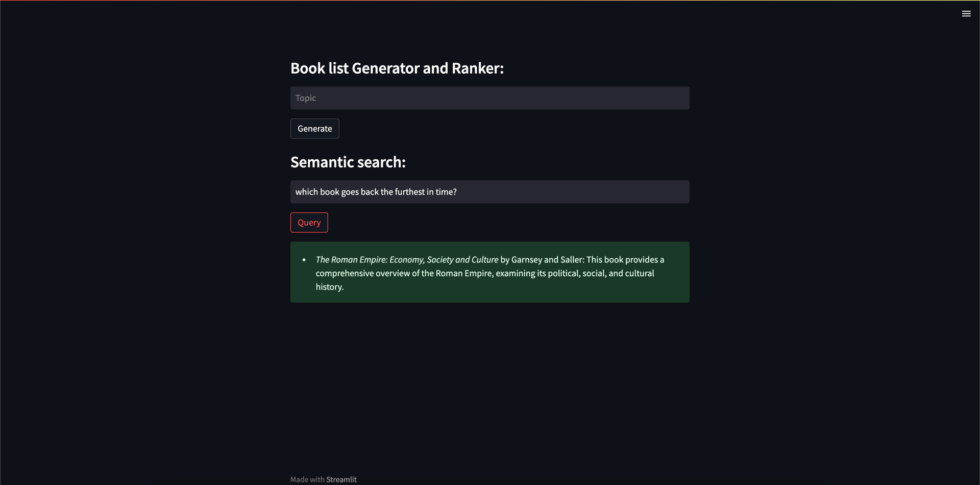Click the 'Semantic search:' heading
The image size is (980, 485).
click(348, 162)
